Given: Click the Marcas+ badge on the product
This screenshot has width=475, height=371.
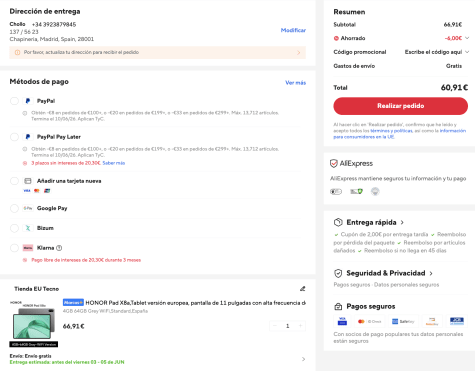Looking at the screenshot, I should 73,303.
